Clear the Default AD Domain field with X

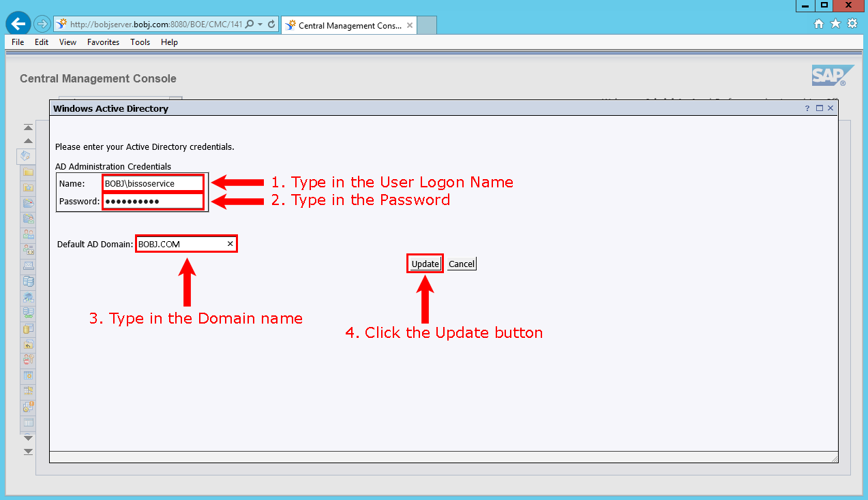(230, 244)
